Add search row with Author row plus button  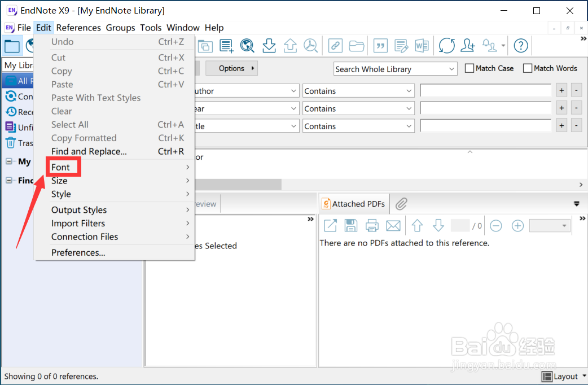[561, 90]
